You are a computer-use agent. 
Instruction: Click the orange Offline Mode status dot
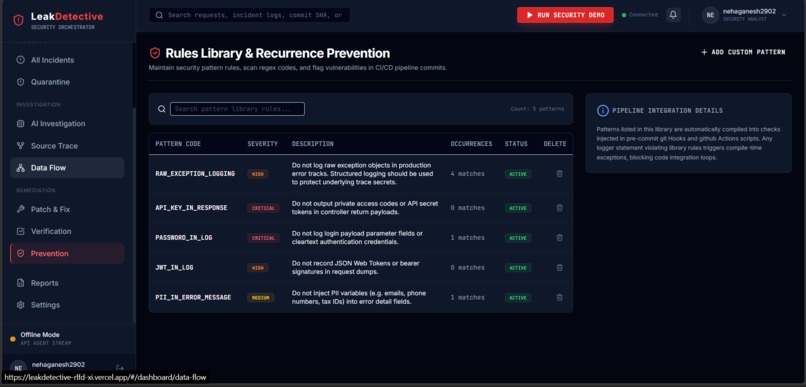[13, 339]
